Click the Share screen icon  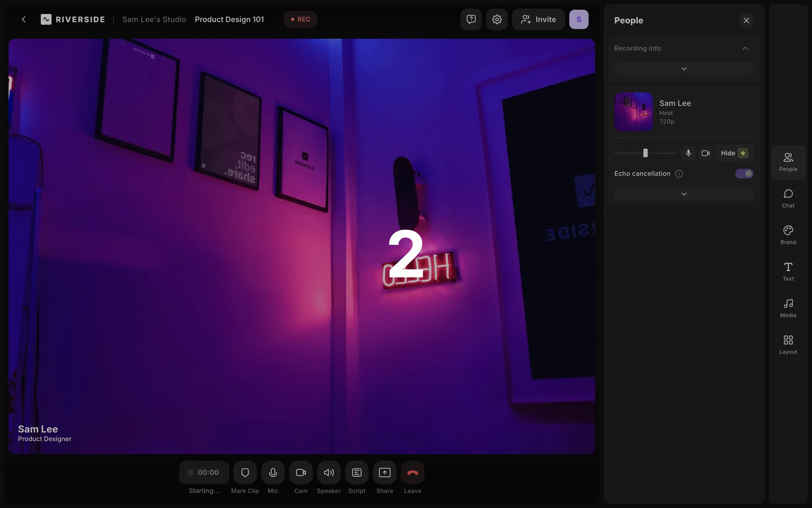(384, 472)
